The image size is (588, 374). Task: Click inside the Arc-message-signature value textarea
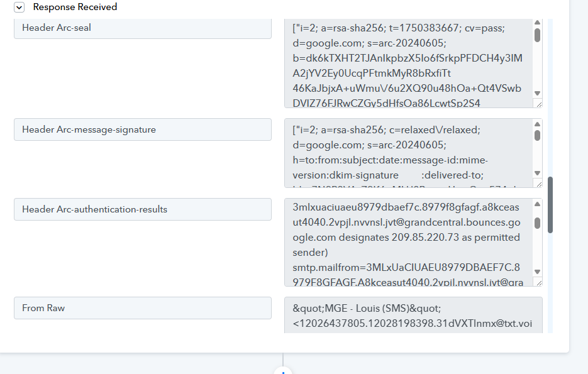tap(408, 153)
